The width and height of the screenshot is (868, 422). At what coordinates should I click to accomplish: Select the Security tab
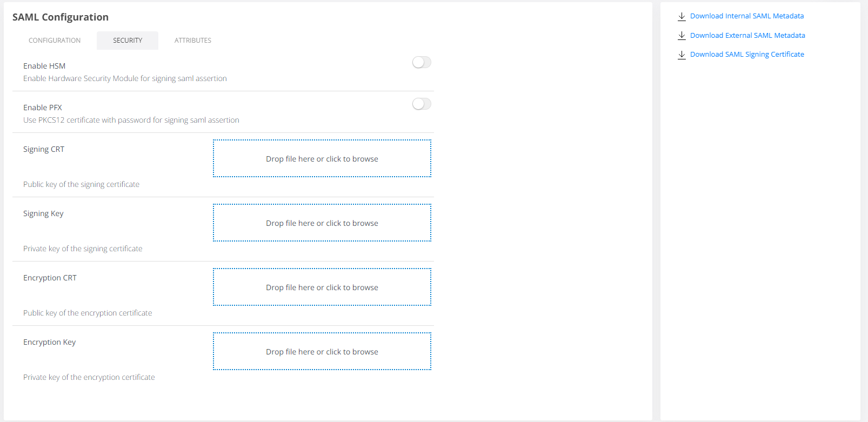click(x=128, y=41)
